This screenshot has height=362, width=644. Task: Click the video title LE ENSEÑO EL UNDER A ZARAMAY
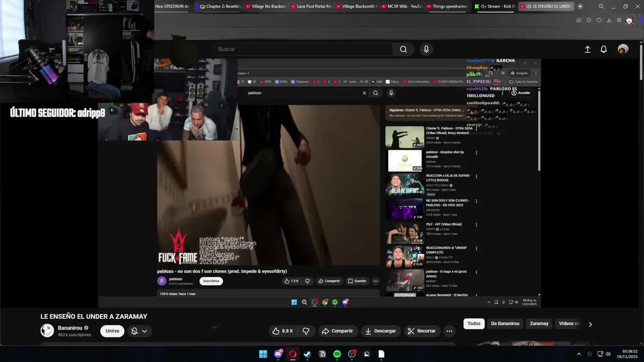point(94,317)
